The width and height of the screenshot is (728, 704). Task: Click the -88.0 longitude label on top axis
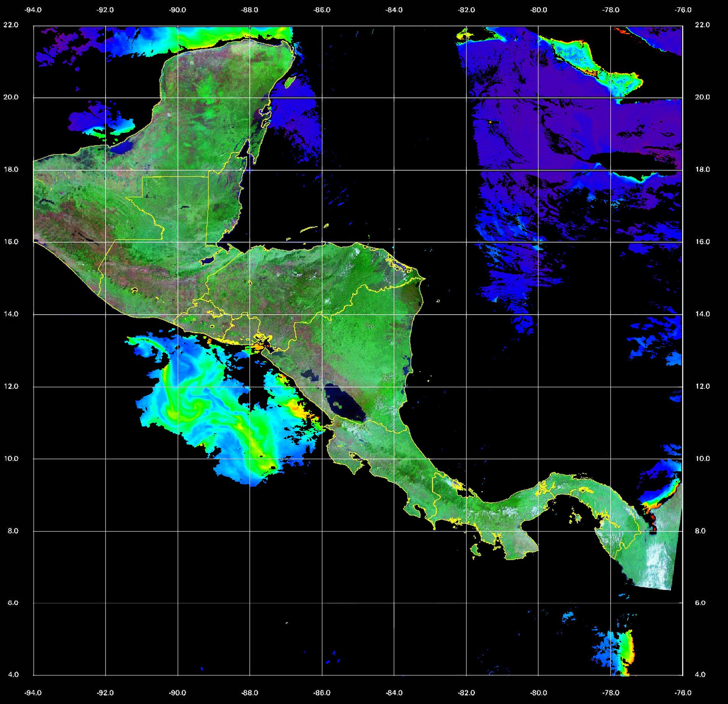[250, 10]
